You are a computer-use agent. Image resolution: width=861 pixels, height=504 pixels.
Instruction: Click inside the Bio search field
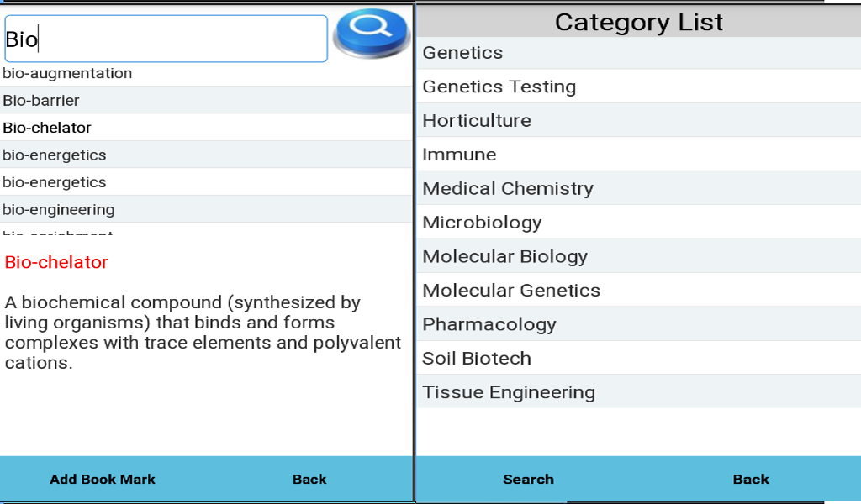(x=166, y=38)
